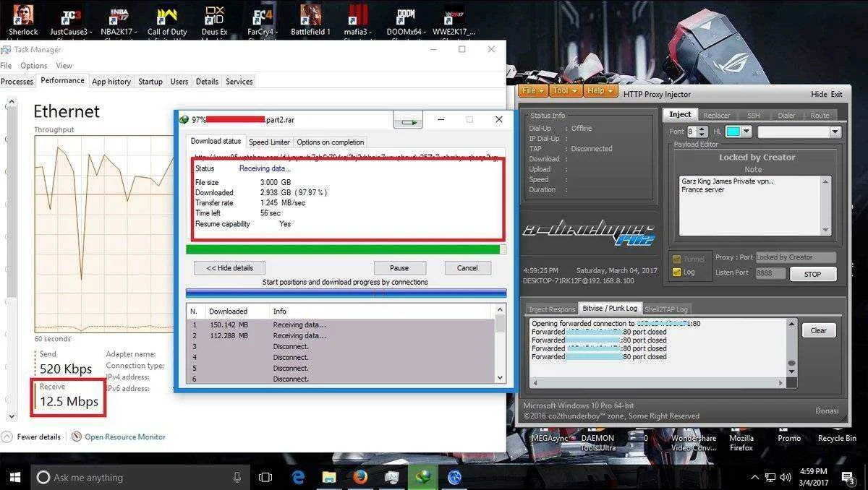Open Sherlock desktop shortcut icon
Viewport: 868px width, 490px height.
click(23, 19)
